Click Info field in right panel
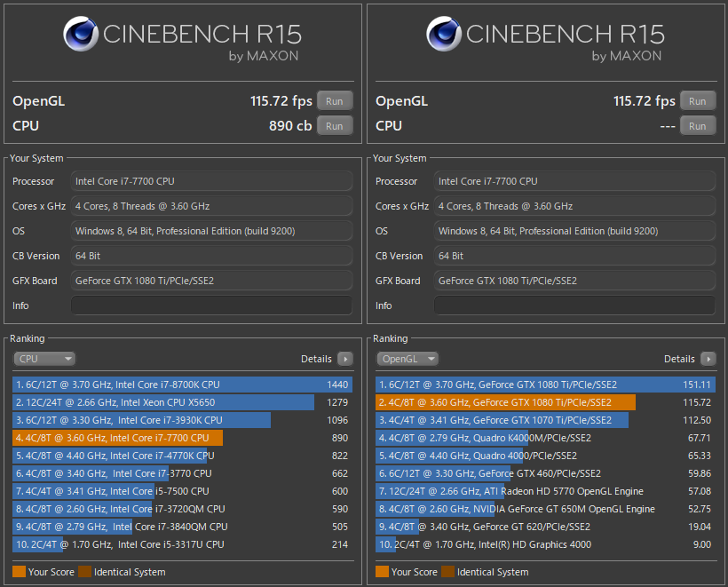 (x=574, y=305)
